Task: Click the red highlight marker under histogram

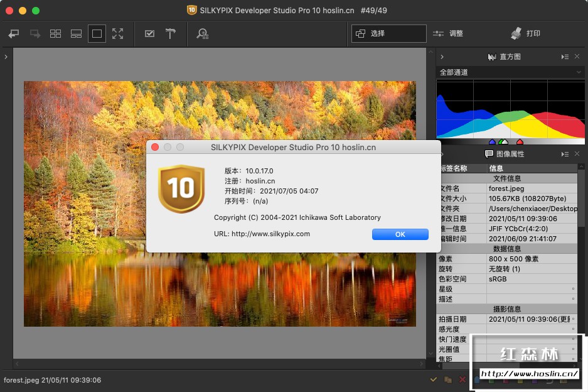Action: tap(519, 142)
